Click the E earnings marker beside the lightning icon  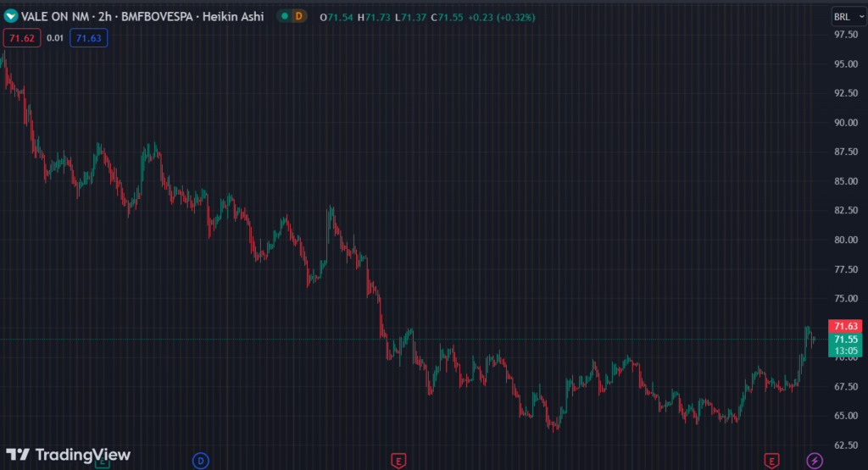tap(771, 460)
